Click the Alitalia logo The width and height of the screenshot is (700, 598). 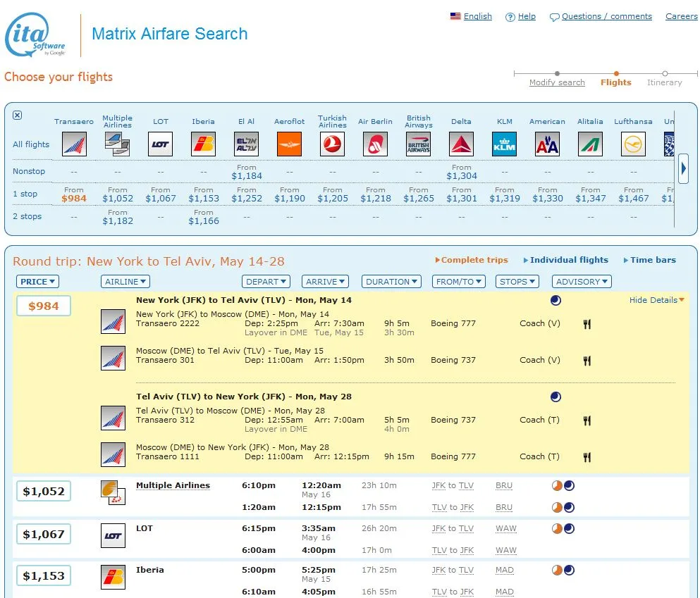pos(590,144)
